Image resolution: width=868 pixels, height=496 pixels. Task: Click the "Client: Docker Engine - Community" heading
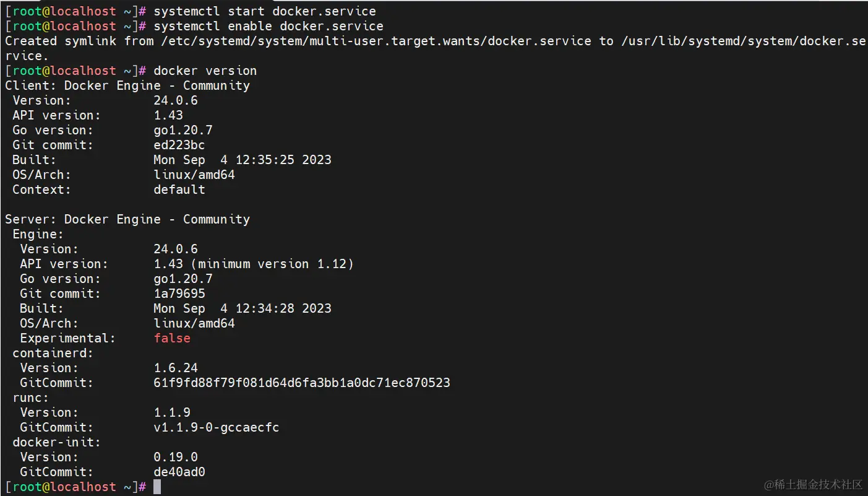[127, 85]
